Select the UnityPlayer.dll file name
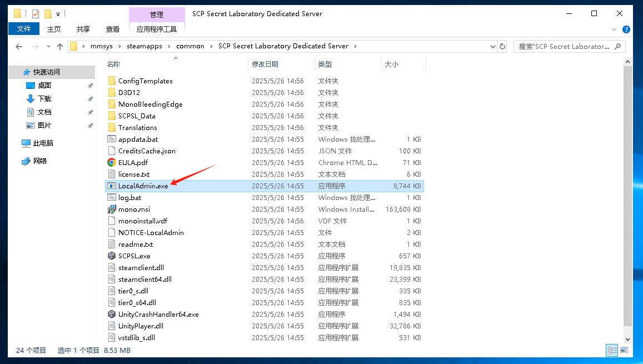Screen dimensions: 643x364 pos(141,326)
